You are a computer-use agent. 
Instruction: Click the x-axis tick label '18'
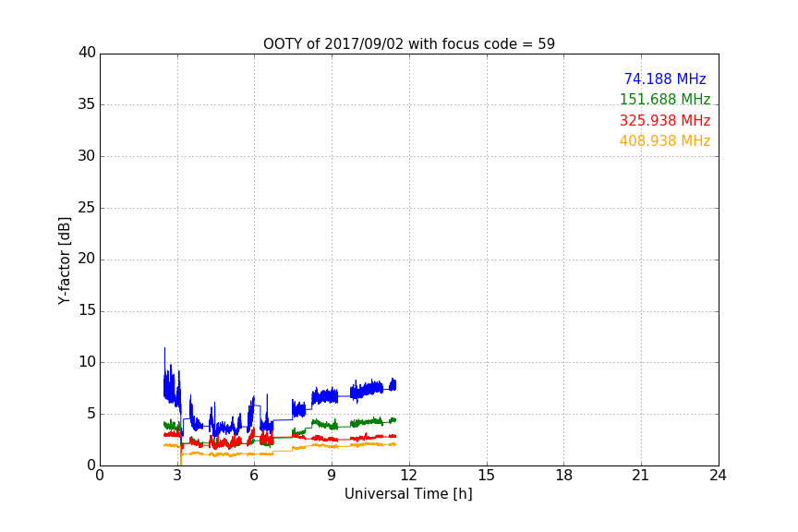tap(564, 476)
